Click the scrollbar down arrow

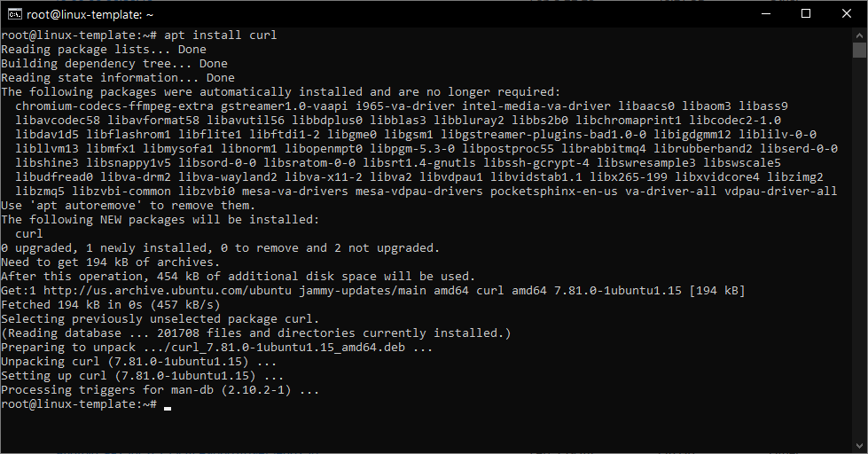click(859, 446)
